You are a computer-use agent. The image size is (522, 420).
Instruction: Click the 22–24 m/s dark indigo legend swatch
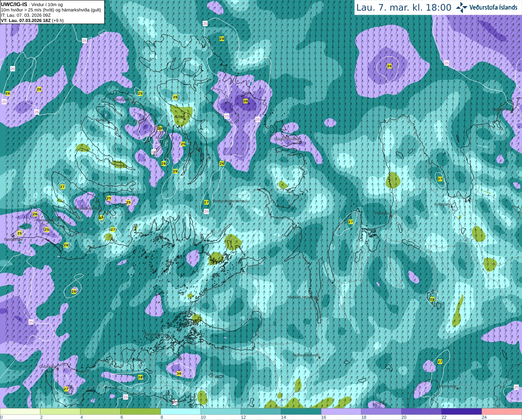pos(462,411)
